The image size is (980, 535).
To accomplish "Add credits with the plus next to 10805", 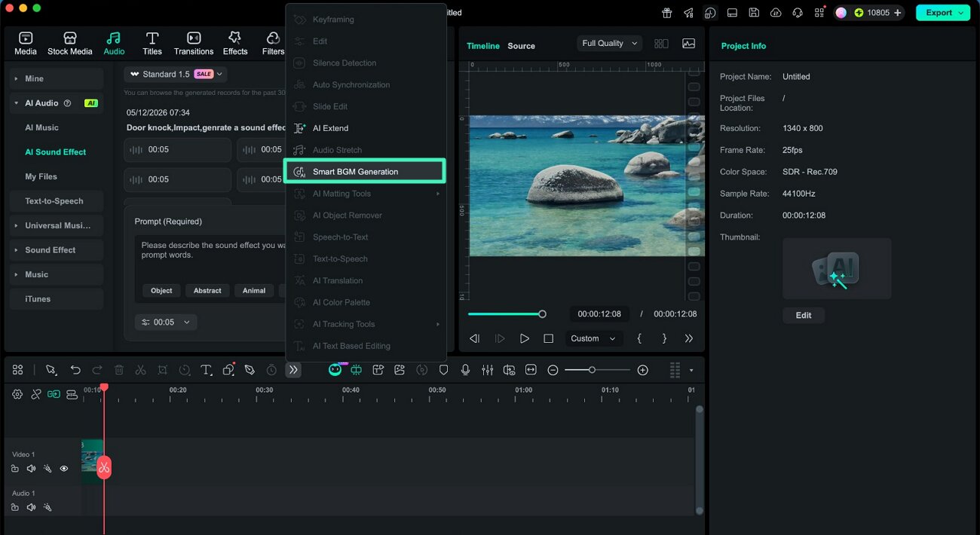I will pyautogui.click(x=897, y=13).
